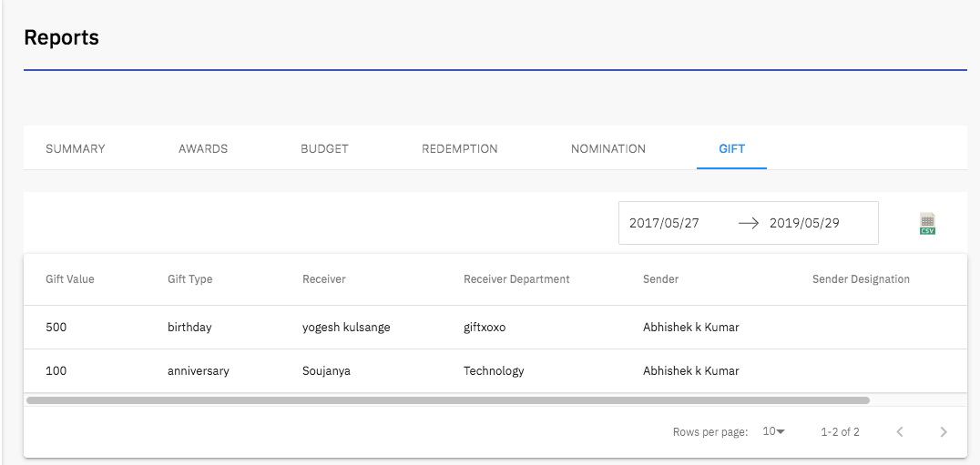Click the 1-2 of 2 pagination text

(x=840, y=432)
